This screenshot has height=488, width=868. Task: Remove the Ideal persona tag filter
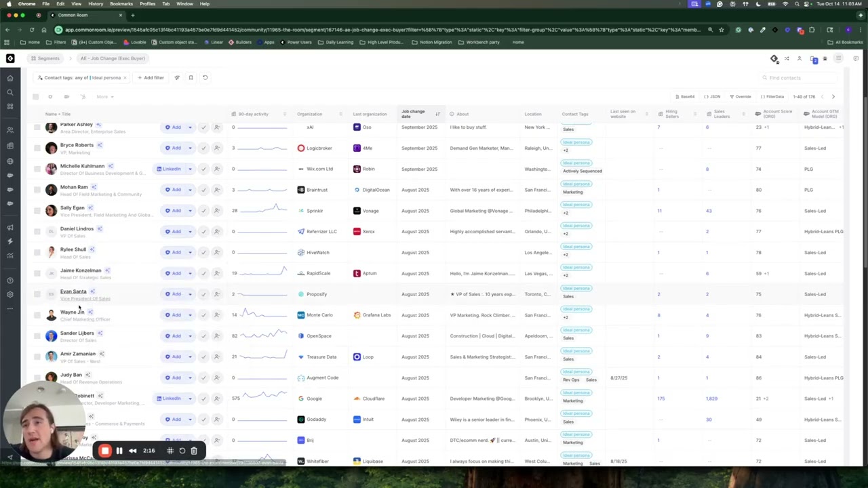click(x=125, y=78)
